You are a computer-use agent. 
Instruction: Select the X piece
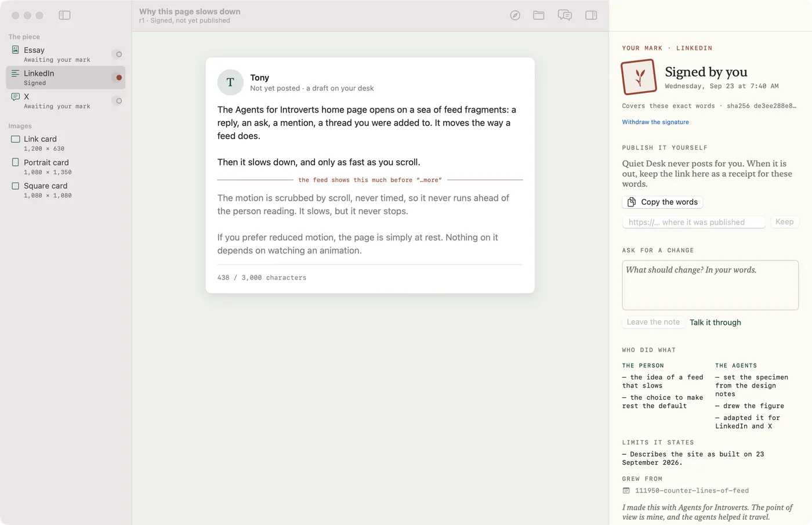66,101
